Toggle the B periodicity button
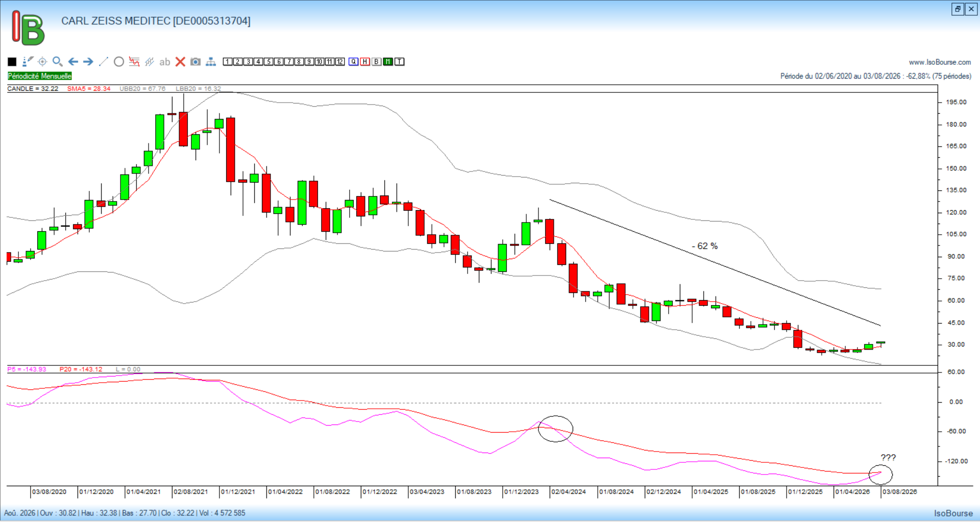 (377, 62)
